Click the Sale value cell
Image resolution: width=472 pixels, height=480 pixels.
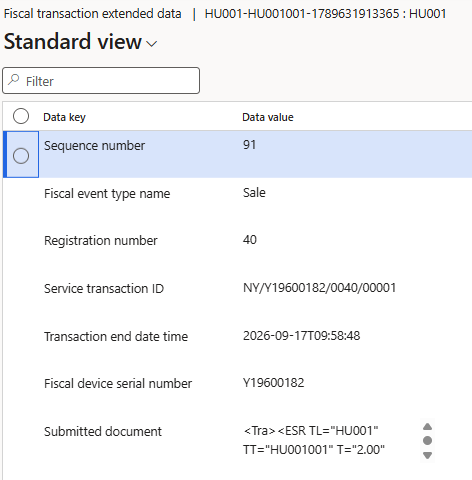[254, 193]
